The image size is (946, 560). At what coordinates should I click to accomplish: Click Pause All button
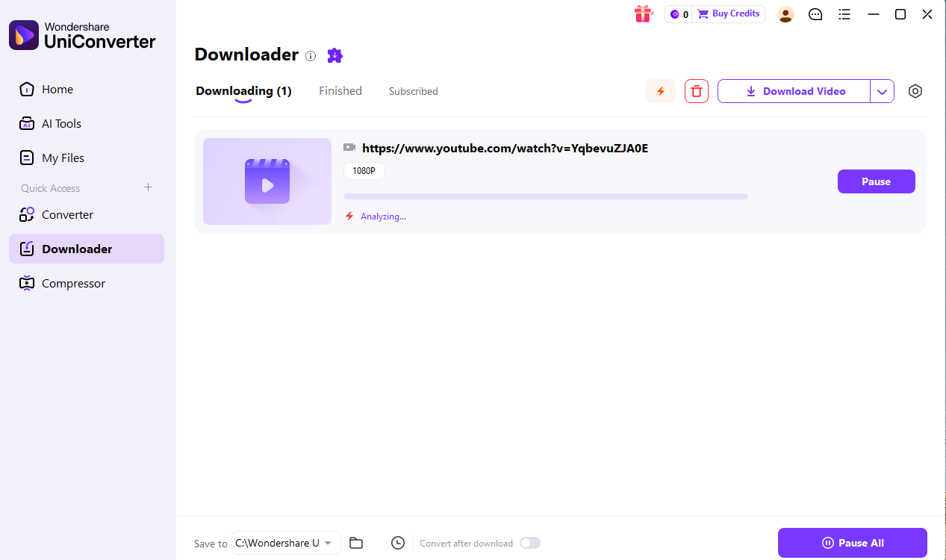click(853, 543)
